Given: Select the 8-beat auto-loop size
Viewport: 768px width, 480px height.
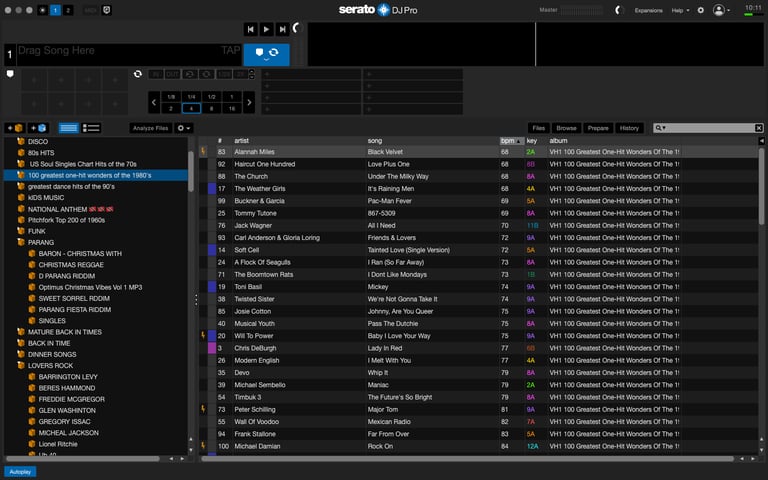Looking at the screenshot, I should click(212, 108).
